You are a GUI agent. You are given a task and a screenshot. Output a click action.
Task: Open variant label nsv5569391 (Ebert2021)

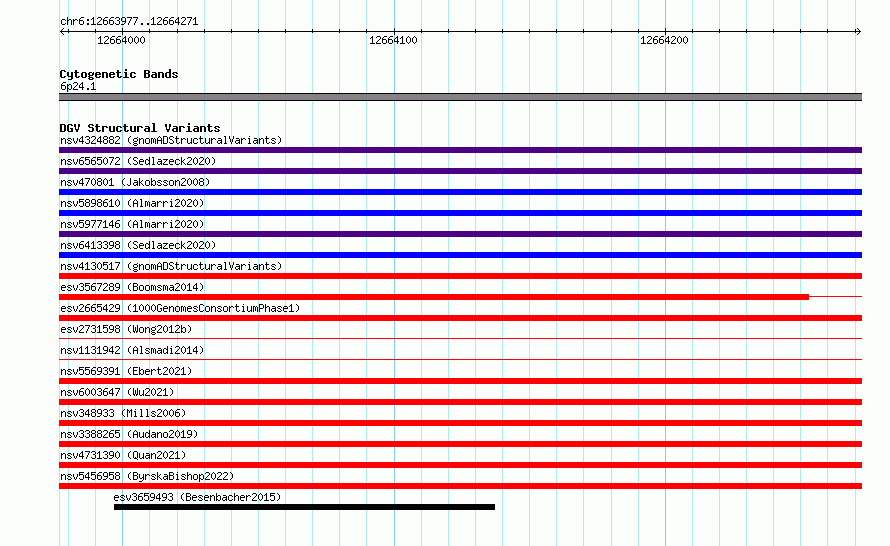point(126,371)
